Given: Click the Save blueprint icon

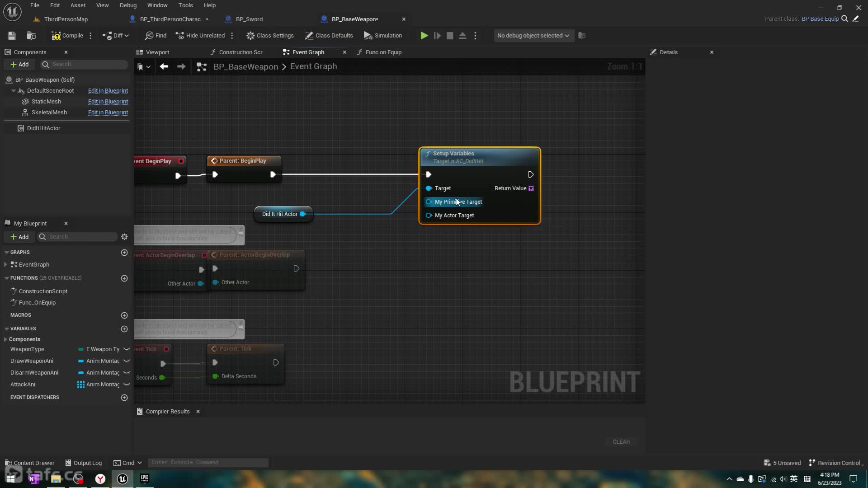Looking at the screenshot, I should pyautogui.click(x=12, y=36).
